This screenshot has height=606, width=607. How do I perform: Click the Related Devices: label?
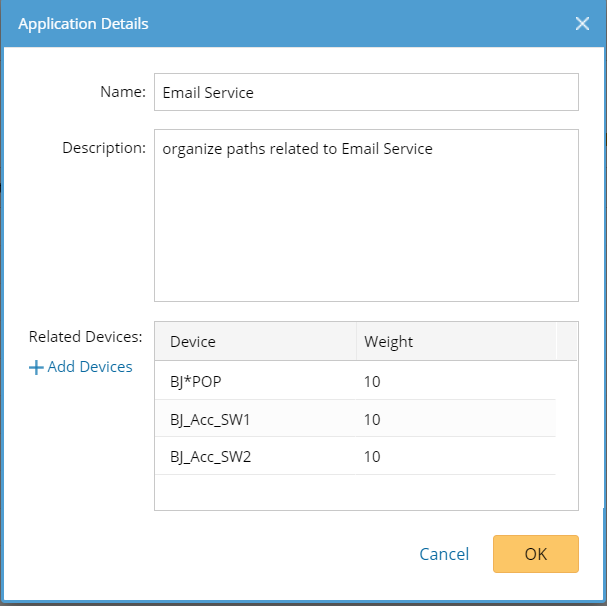pyautogui.click(x=86, y=337)
